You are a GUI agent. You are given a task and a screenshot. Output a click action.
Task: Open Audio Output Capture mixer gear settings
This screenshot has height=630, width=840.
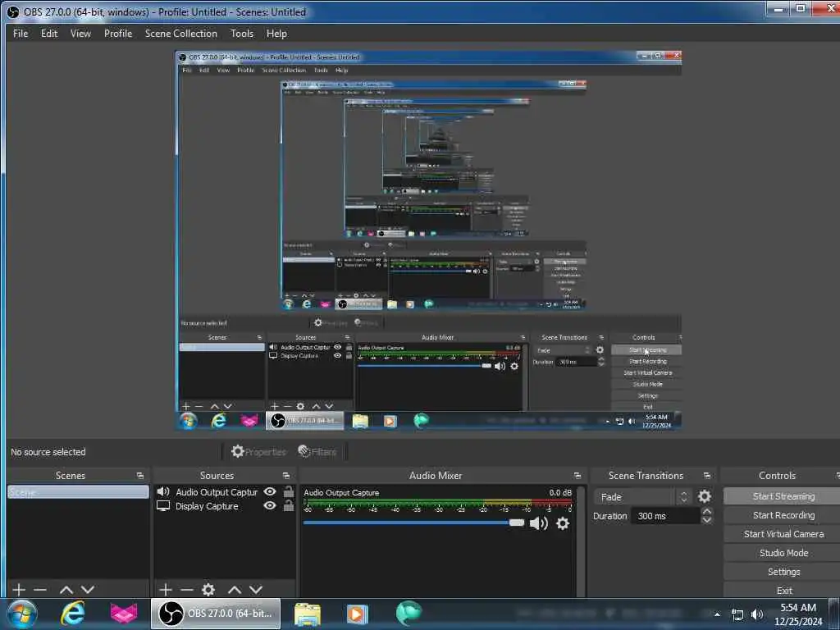pos(563,523)
